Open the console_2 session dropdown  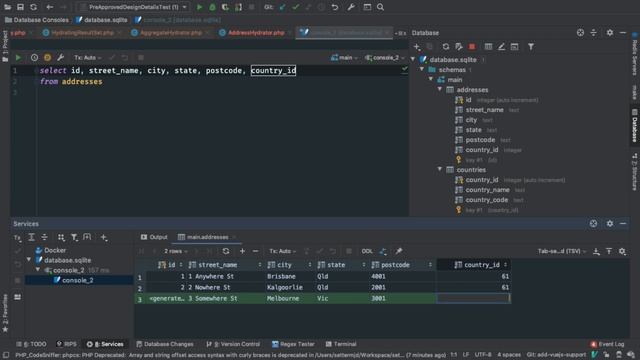[384, 58]
